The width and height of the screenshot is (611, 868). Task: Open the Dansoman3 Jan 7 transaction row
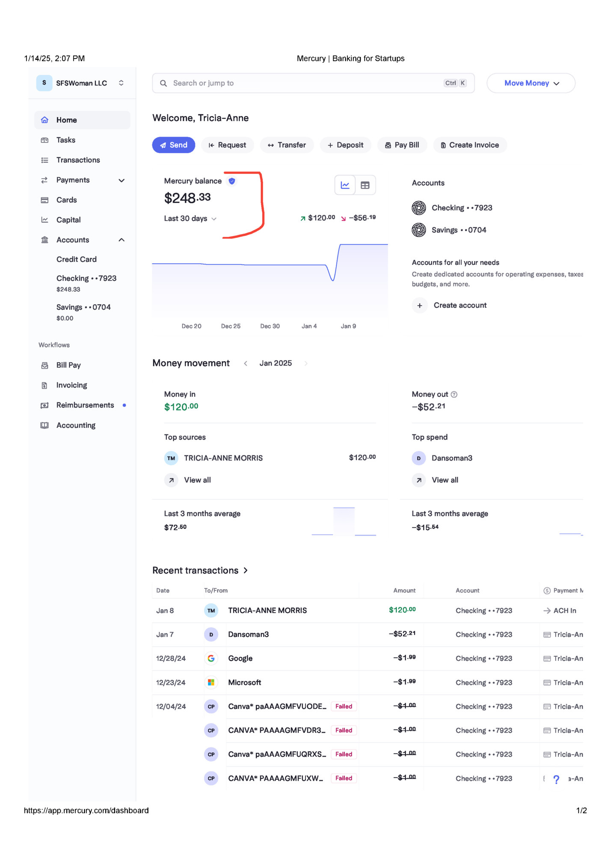pyautogui.click(x=368, y=635)
